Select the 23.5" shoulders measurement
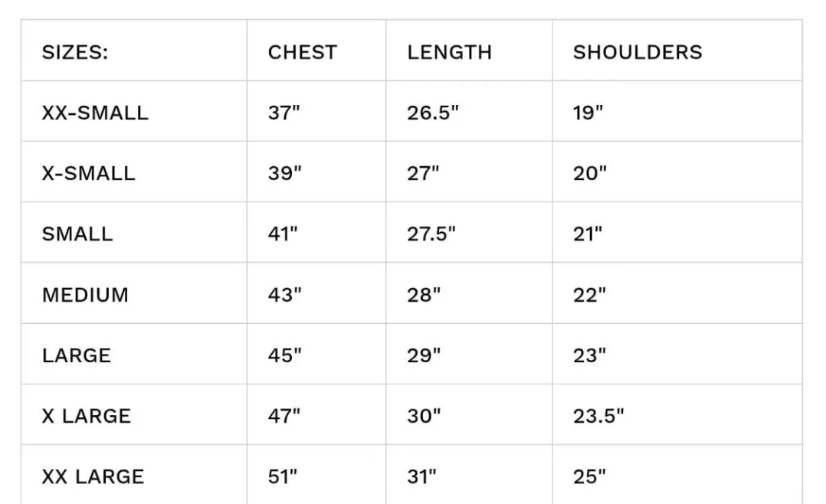 click(x=598, y=416)
